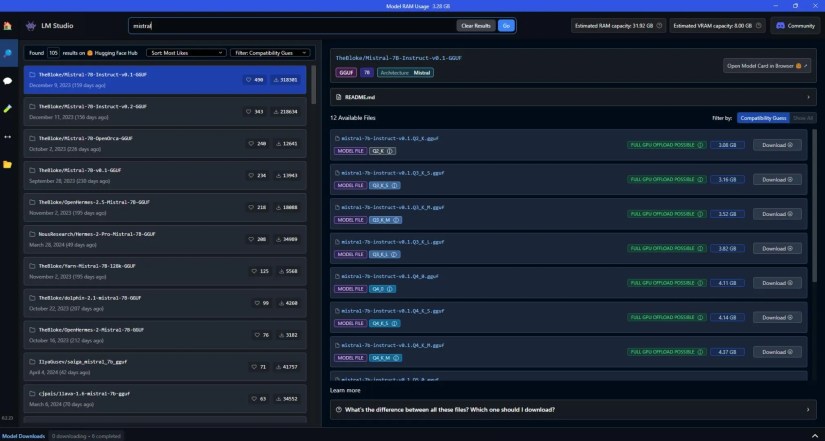The width and height of the screenshot is (825, 441).
Task: Download the Q4_0 gguf file
Action: point(777,283)
